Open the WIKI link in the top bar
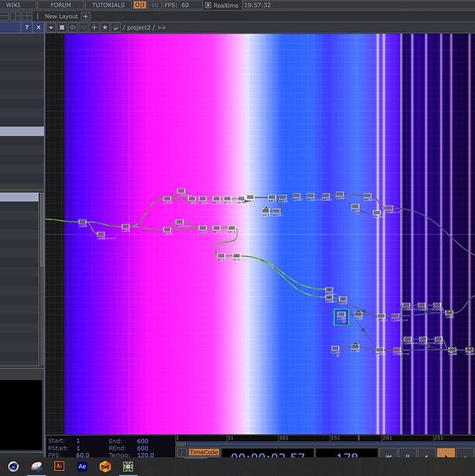This screenshot has width=475, height=476. (13, 4)
